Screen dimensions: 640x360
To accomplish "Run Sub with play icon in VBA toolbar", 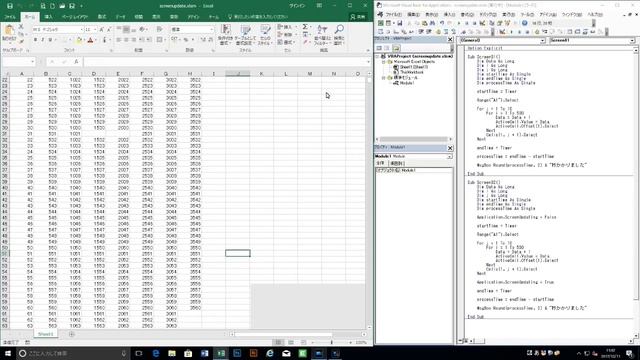I will pos(459,23).
